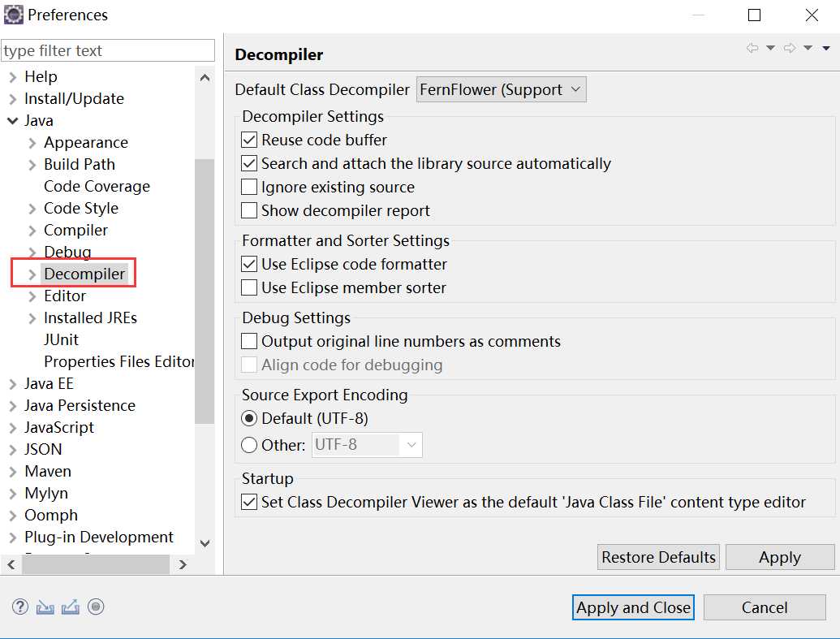Click the help question mark icon

(20, 607)
